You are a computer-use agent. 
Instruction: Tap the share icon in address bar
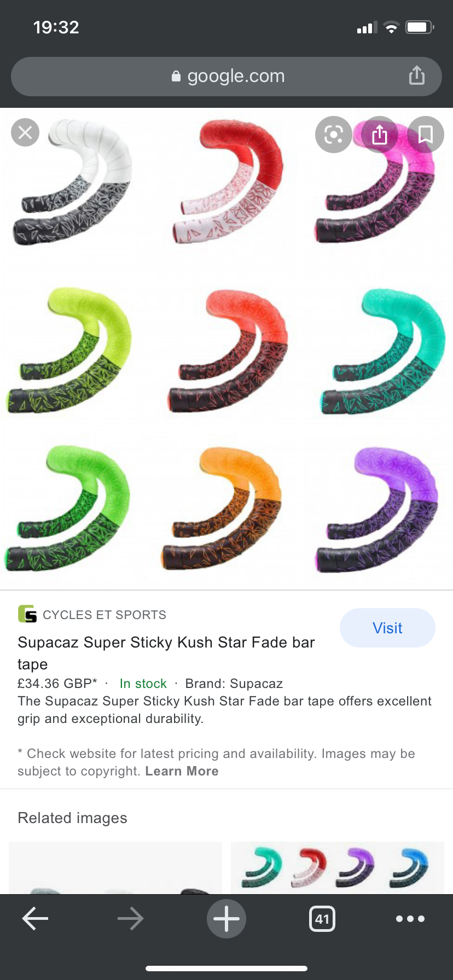417,75
